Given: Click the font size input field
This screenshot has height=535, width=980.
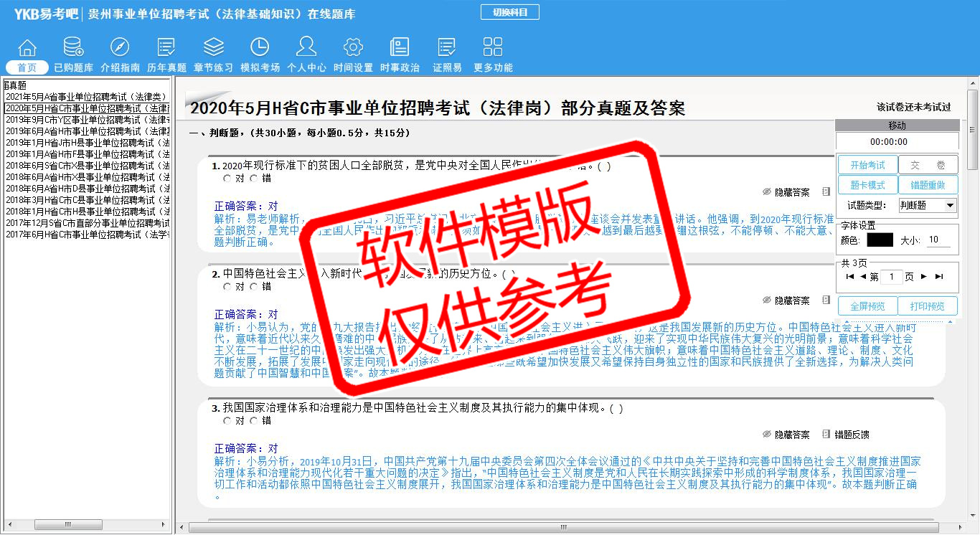Looking at the screenshot, I should [x=938, y=240].
